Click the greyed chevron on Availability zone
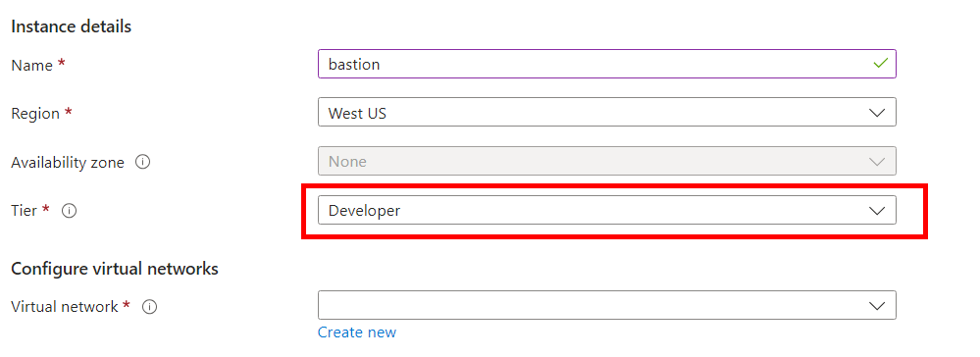 877,162
